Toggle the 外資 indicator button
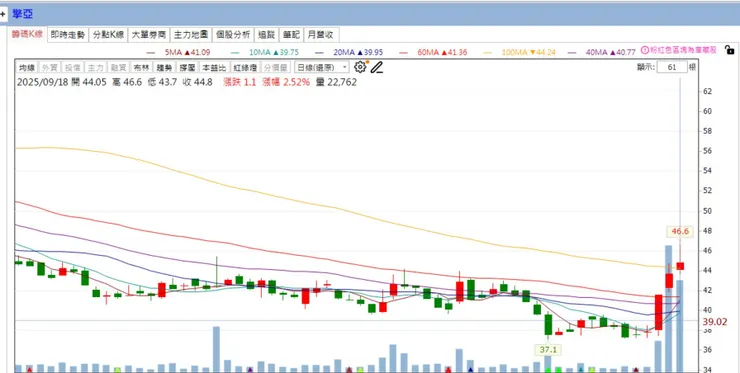 pyautogui.click(x=50, y=67)
